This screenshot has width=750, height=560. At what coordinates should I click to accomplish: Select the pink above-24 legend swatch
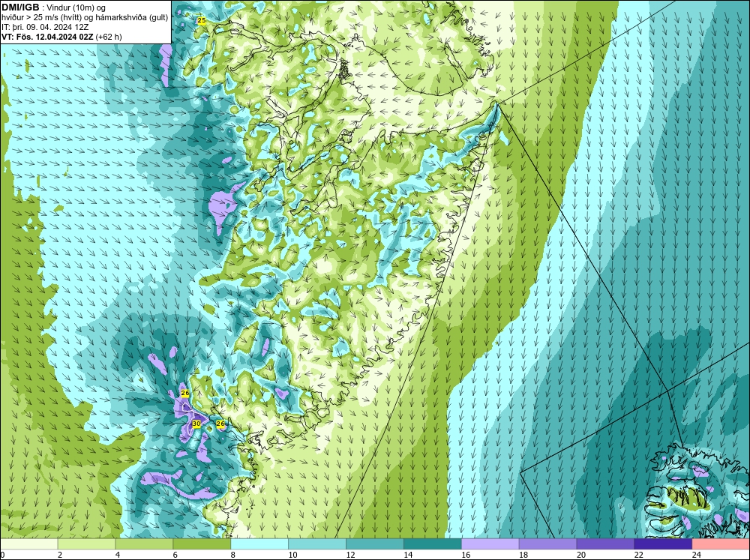click(x=721, y=544)
